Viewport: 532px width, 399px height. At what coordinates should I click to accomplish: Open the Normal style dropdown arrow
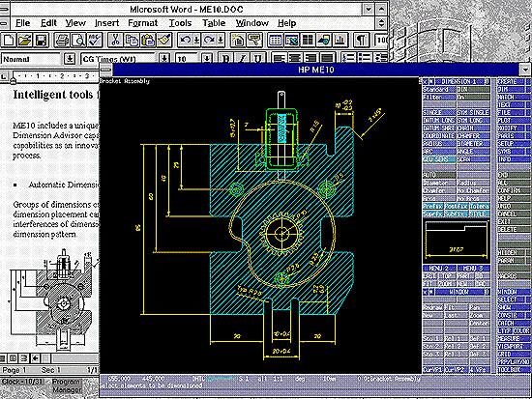pyautogui.click(x=70, y=59)
